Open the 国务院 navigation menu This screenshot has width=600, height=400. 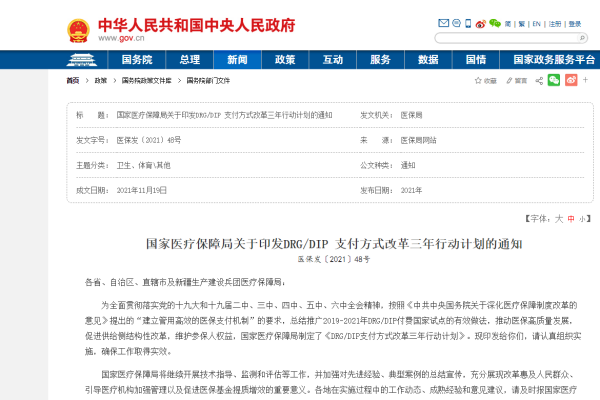tap(137, 60)
